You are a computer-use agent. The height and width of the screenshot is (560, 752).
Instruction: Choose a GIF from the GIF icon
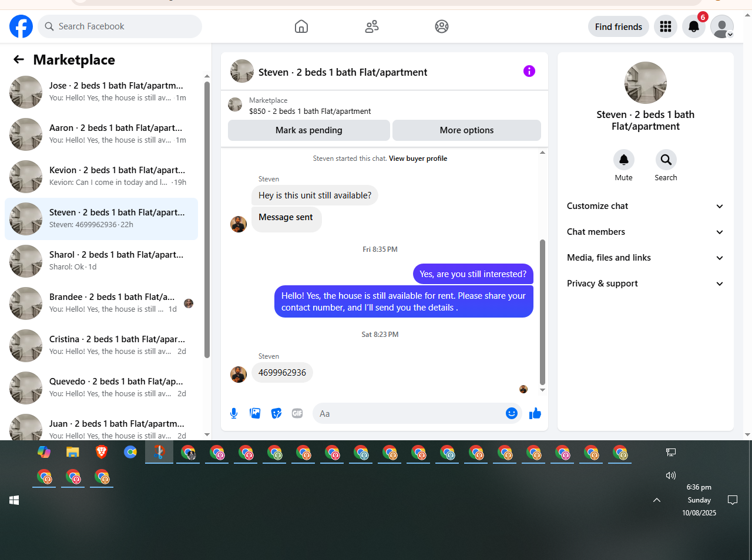(x=297, y=413)
